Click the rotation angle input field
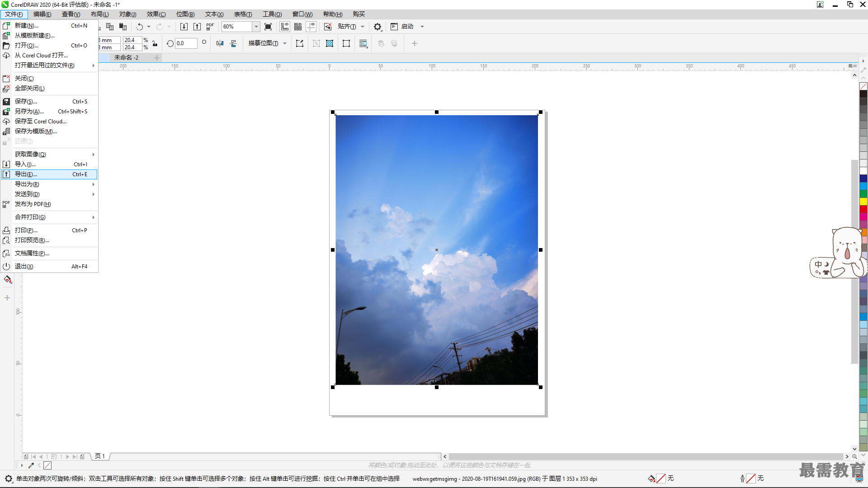Screen dimensions: 868x488 tap(186, 43)
